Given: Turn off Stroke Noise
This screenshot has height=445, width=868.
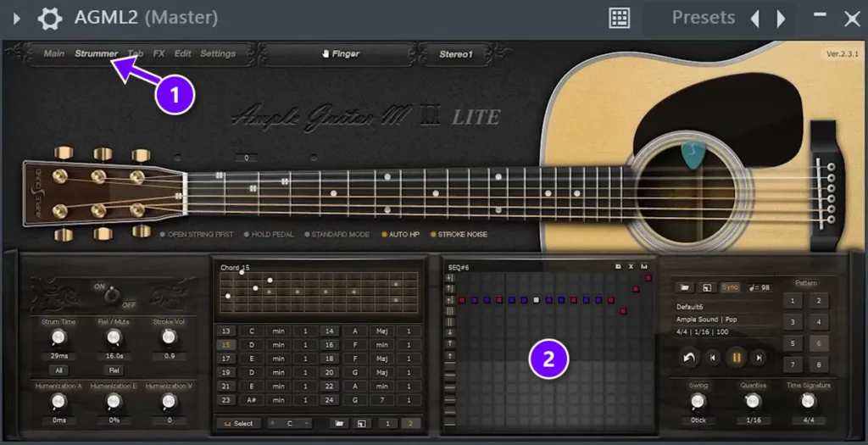Looking at the screenshot, I should [459, 235].
